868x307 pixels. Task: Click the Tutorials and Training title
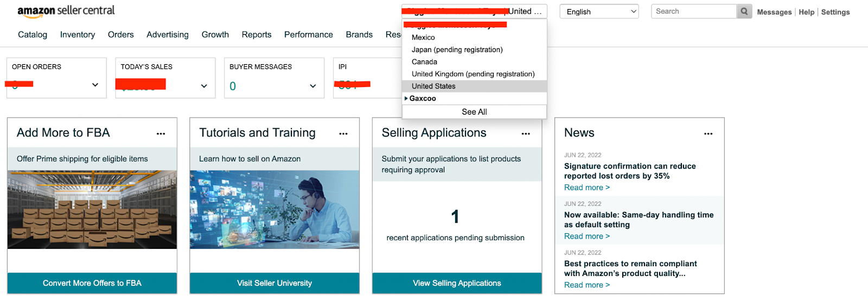point(257,133)
